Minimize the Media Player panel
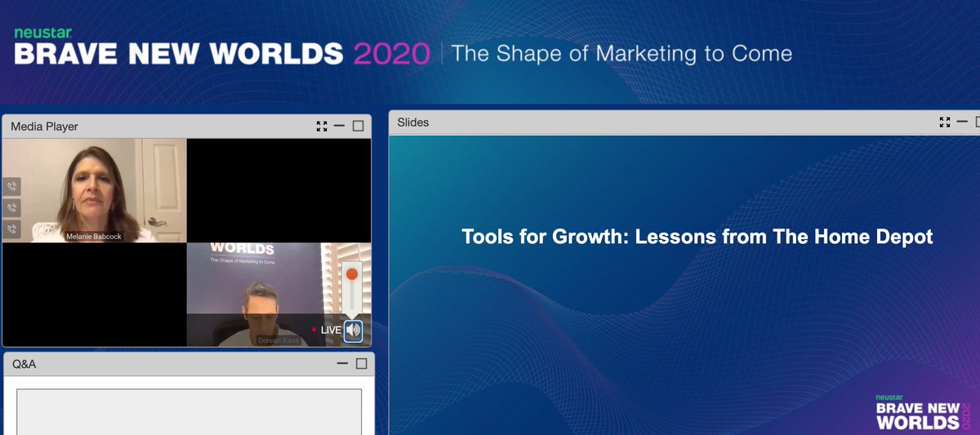This screenshot has width=980, height=435. click(x=340, y=126)
